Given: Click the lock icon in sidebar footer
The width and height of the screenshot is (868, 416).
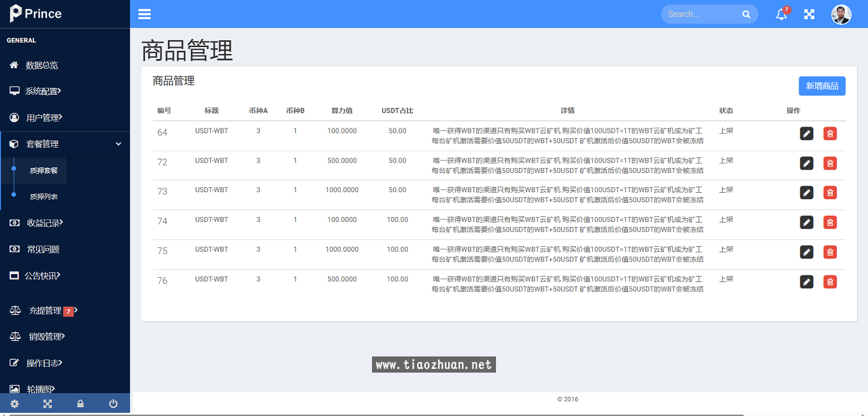Looking at the screenshot, I should 80,404.
